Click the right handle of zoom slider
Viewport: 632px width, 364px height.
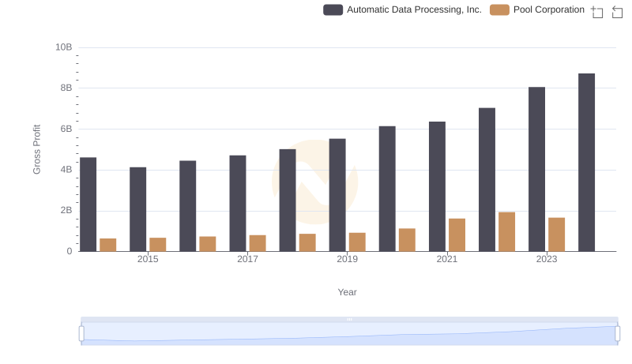coord(618,334)
